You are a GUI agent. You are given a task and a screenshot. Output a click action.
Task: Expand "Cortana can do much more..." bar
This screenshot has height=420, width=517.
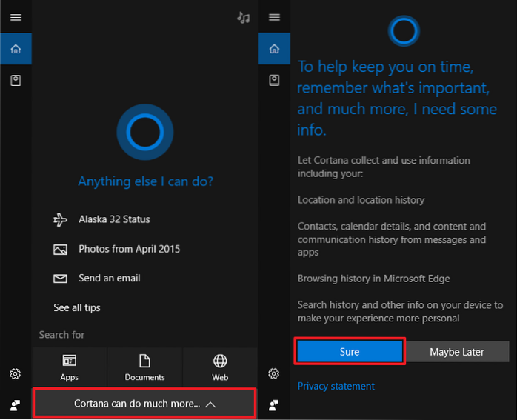pyautogui.click(x=145, y=404)
